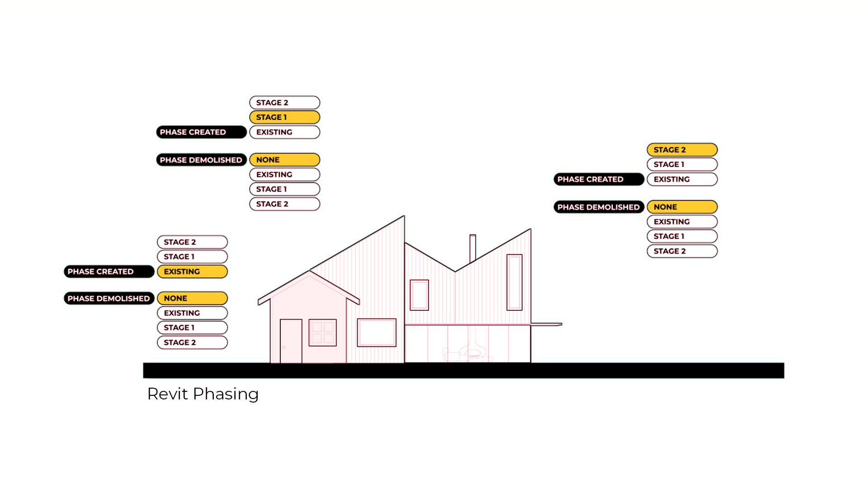Choose demolished Existing pill in rightmost group
868x488 pixels.
pyautogui.click(x=682, y=222)
